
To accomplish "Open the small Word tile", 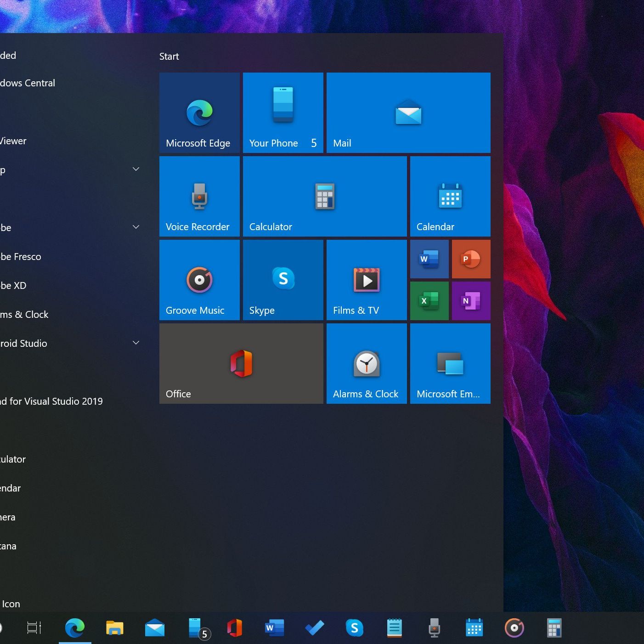I will pyautogui.click(x=429, y=259).
